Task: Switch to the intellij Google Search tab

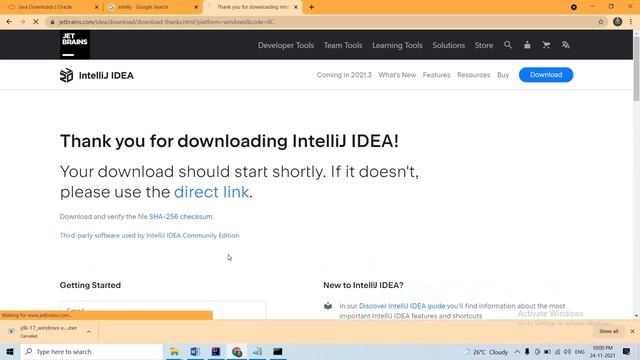Action: pos(152,7)
